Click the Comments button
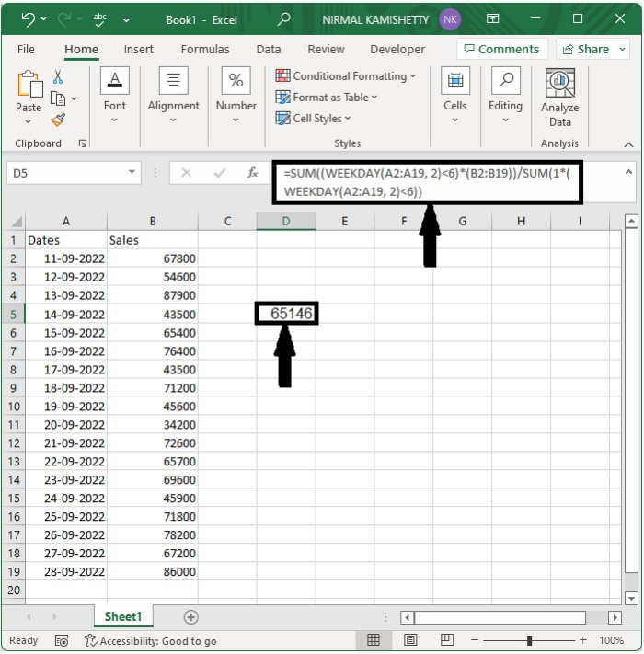Screen dimensions: 644x654 click(501, 50)
